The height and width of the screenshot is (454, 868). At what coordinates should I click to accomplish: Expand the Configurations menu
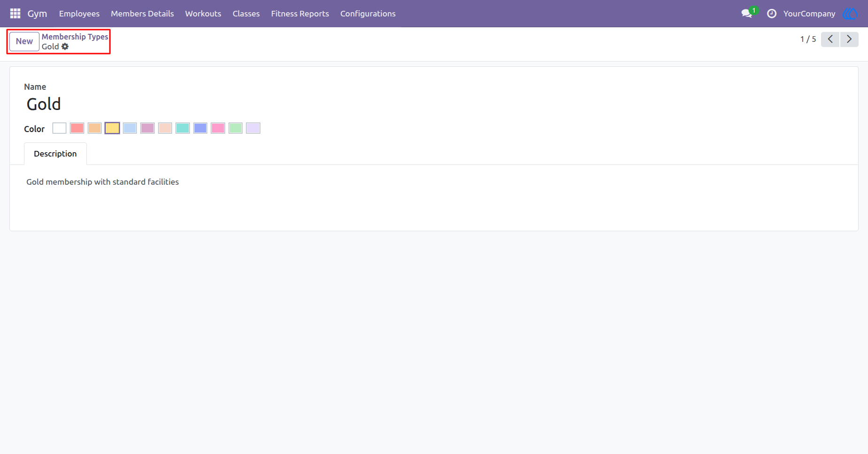pos(368,14)
